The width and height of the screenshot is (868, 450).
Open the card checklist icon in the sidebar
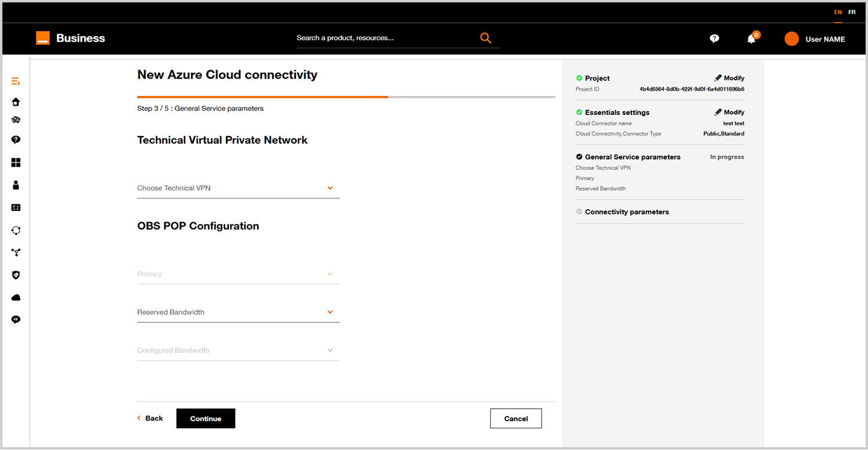(16, 207)
